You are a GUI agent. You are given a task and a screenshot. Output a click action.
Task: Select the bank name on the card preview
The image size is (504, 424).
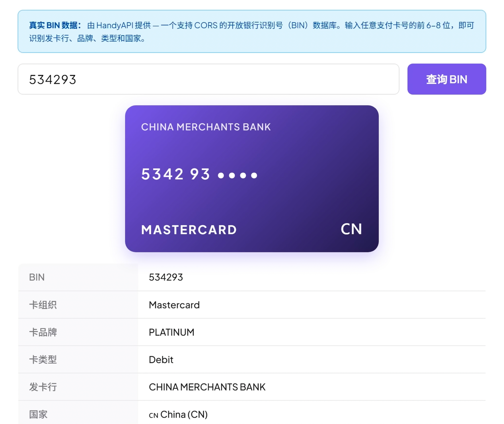[206, 127]
